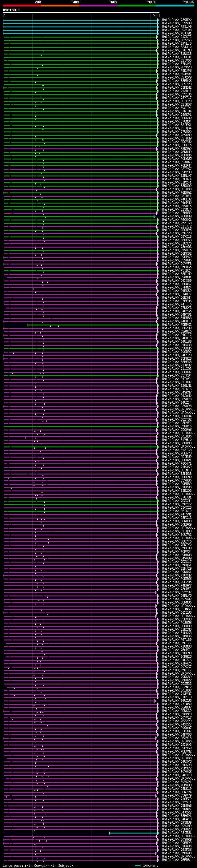The height and width of the screenshot is (868, 197).
Task: Click the UniRef100_Q1H369 label
Action: [176, 467]
